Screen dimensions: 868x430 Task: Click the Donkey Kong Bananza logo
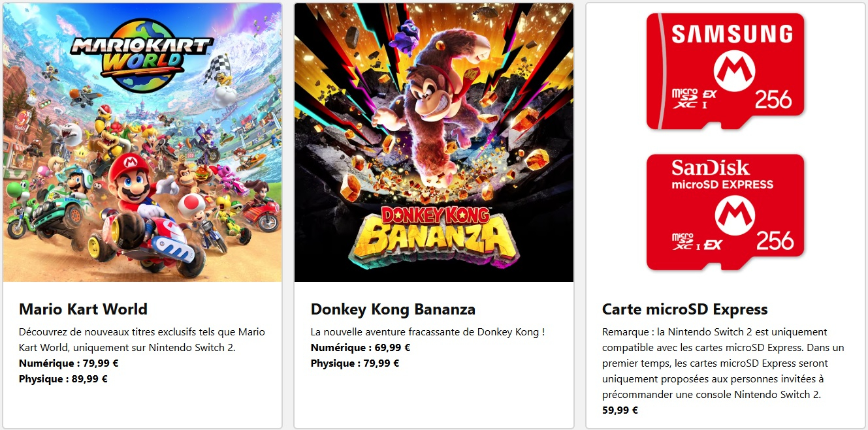click(434, 236)
